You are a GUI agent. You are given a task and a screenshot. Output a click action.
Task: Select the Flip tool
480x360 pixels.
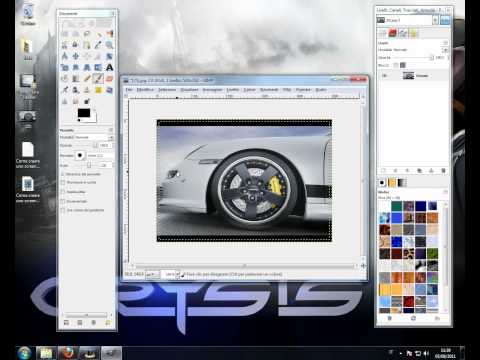[x=98, y=67]
